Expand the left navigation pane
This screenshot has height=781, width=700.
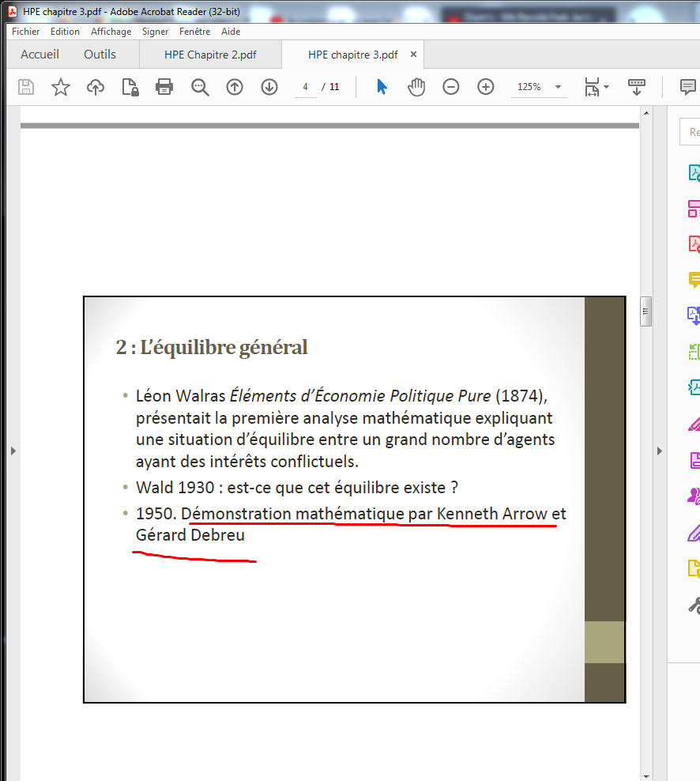(x=12, y=451)
